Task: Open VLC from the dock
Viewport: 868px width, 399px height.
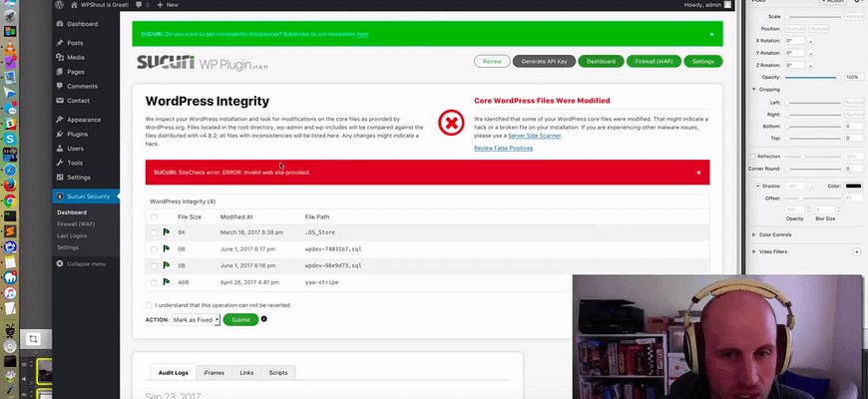Action: [9, 48]
